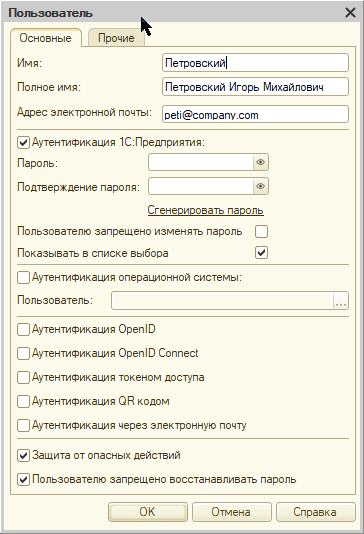Viewport: 364px width, 534px height.
Task: Open OS user selection ellipsis button
Action: [x=341, y=301]
